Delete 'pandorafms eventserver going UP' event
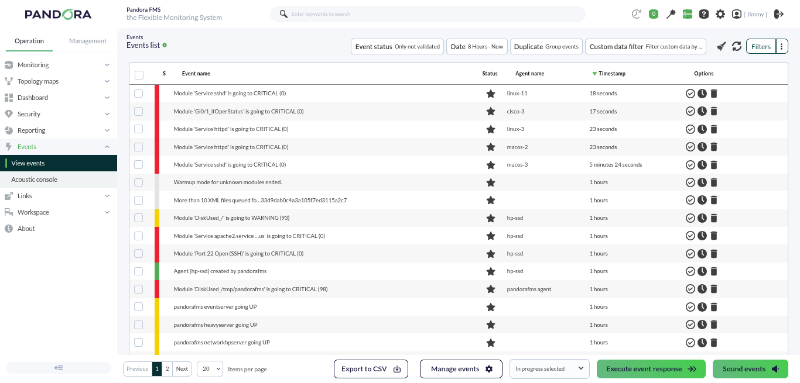Viewport: 800px width, 383px height. coord(714,307)
